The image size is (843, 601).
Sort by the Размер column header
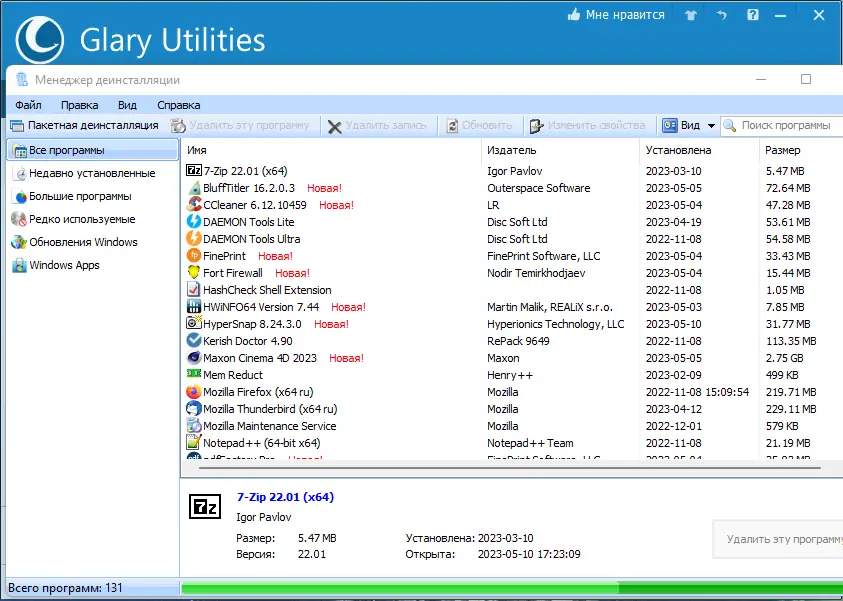point(801,151)
